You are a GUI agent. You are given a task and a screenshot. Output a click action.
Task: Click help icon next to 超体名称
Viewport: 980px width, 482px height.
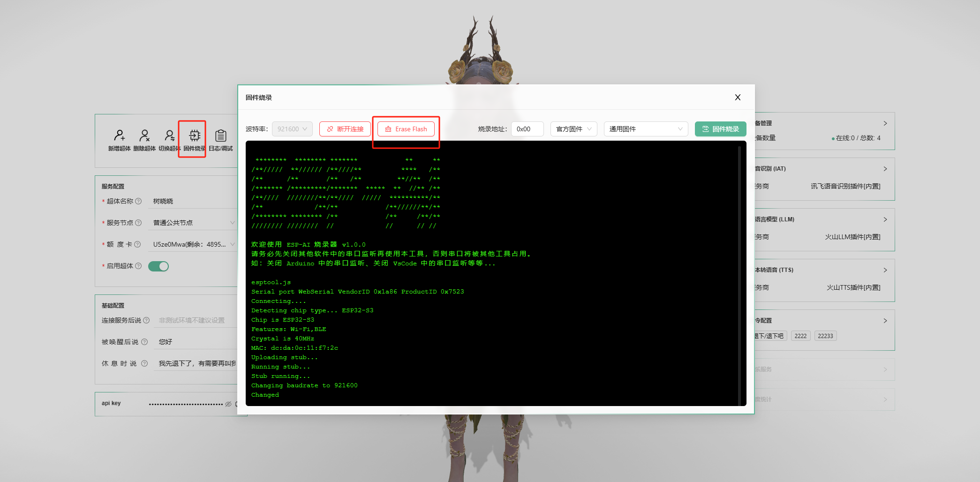pyautogui.click(x=138, y=201)
